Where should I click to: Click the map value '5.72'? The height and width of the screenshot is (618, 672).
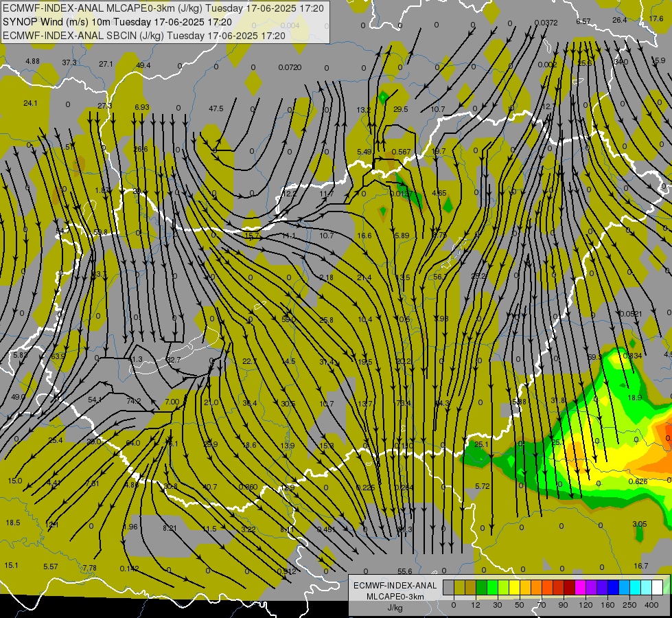482,486
